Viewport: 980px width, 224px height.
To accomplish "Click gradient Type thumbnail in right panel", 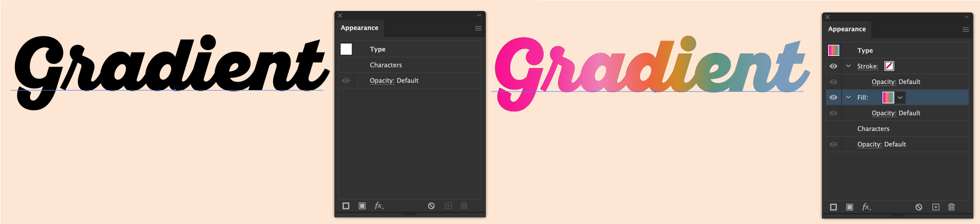I will pos(833,50).
